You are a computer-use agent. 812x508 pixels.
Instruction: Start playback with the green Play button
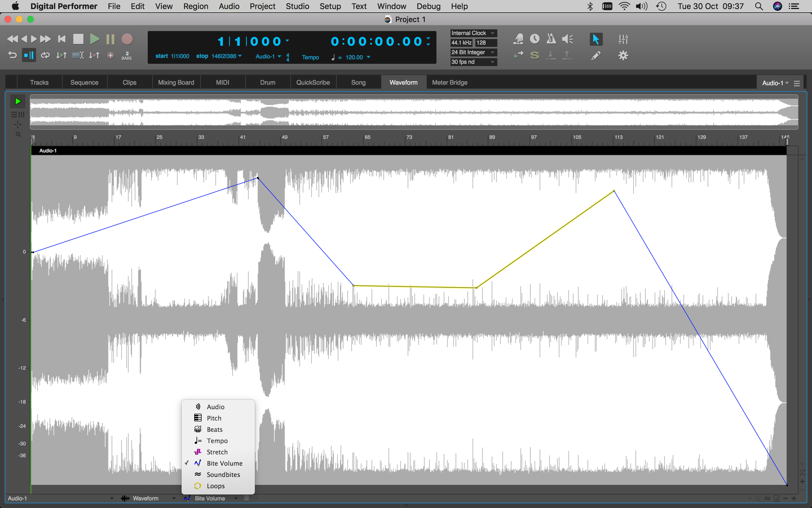(95, 39)
